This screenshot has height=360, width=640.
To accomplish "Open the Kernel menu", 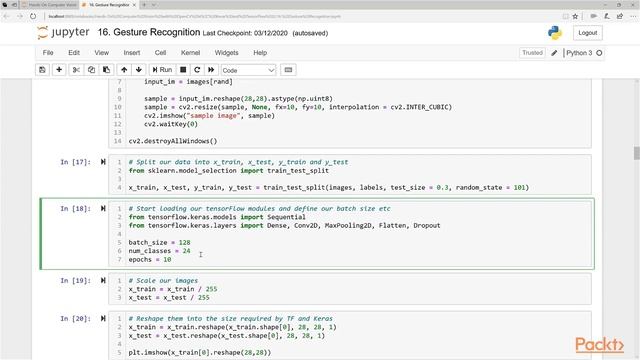I will point(191,53).
